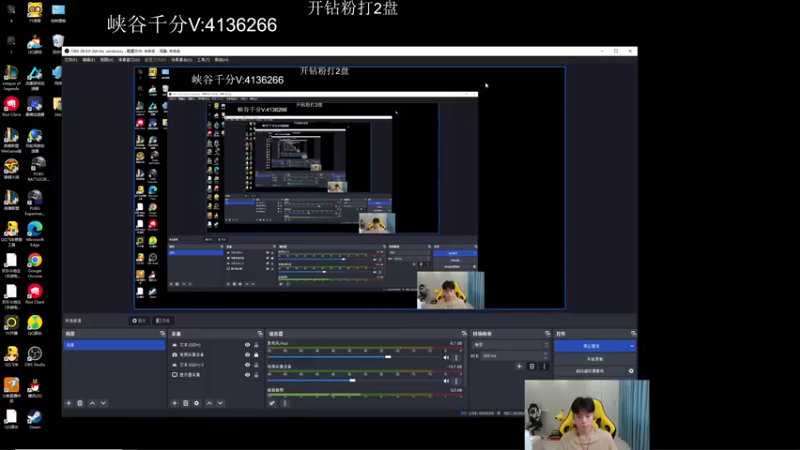
Task: Click the 视频采集设备 volume slider handle
Action: [352, 380]
